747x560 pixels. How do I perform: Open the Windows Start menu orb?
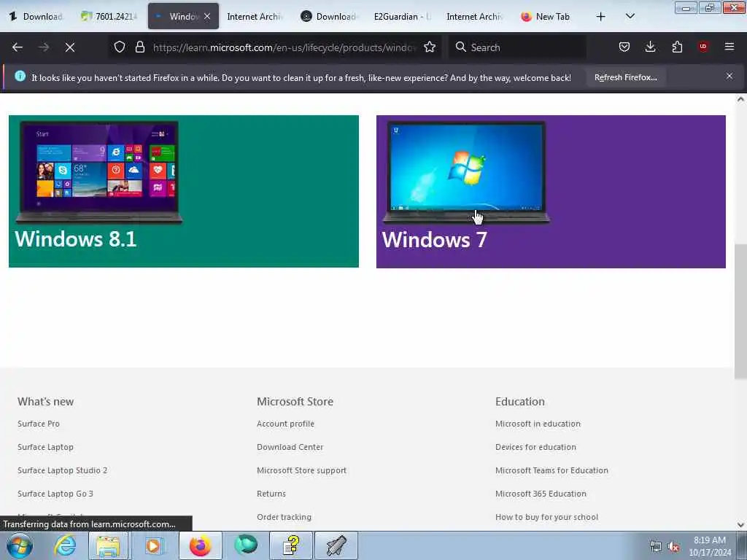20,545
